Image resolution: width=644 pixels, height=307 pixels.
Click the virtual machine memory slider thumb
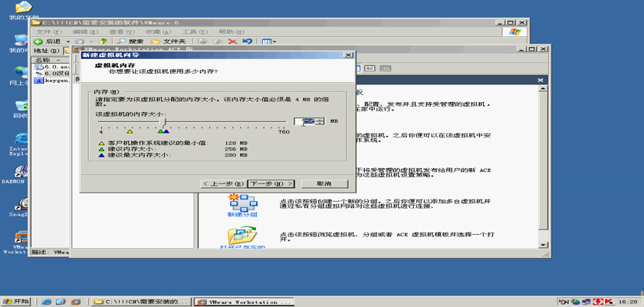click(163, 122)
